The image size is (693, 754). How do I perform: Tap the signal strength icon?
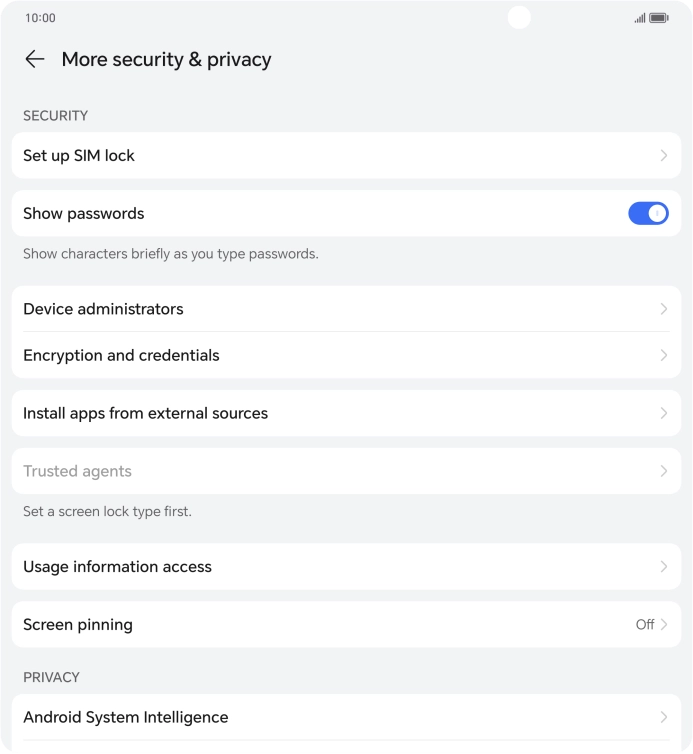639,18
